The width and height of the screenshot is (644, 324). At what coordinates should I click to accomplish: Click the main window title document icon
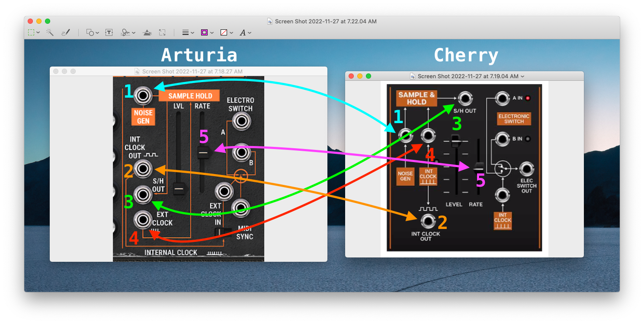pos(270,21)
